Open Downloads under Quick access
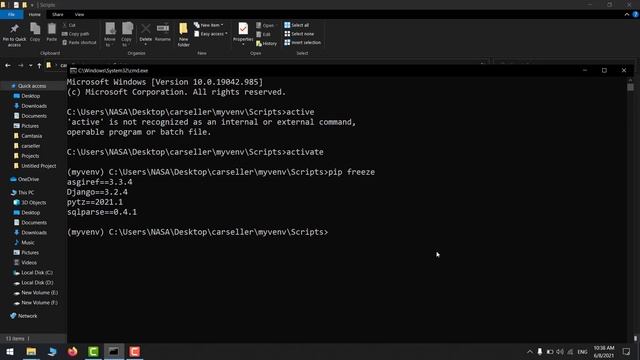Viewport: 640px width, 360px height. [30, 106]
